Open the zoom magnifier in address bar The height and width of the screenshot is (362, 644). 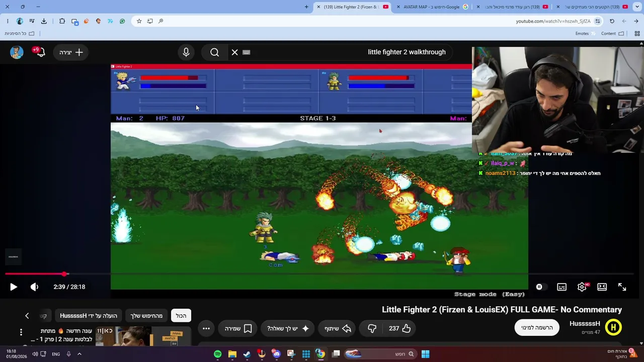pos(161,21)
